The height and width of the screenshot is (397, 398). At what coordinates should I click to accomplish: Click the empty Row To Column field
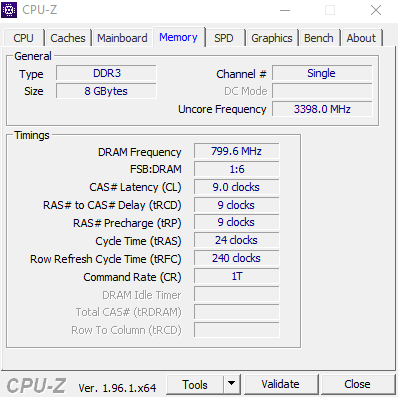tap(237, 330)
